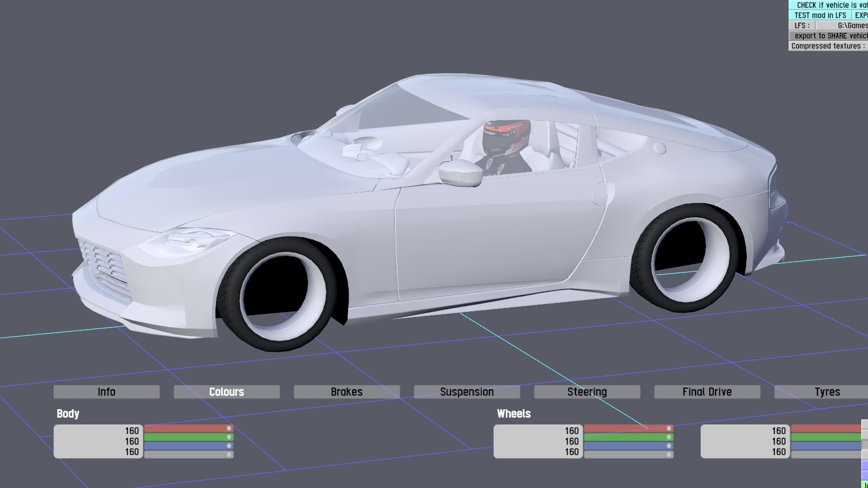Open the Final Drive tab
868x488 pixels.
point(708,392)
